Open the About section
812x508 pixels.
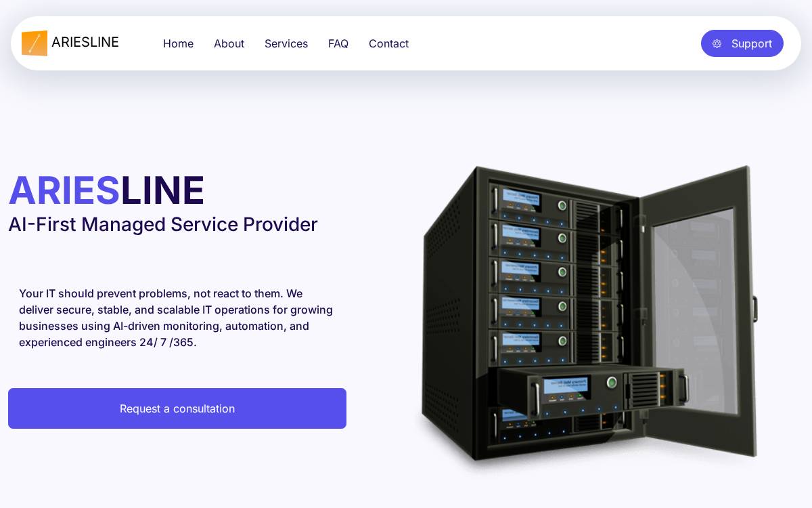(229, 43)
